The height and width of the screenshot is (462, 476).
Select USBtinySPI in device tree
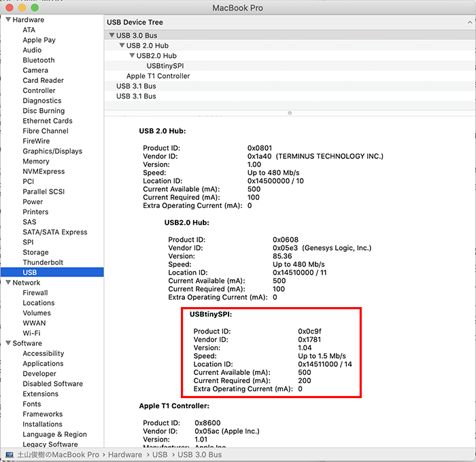click(x=165, y=66)
